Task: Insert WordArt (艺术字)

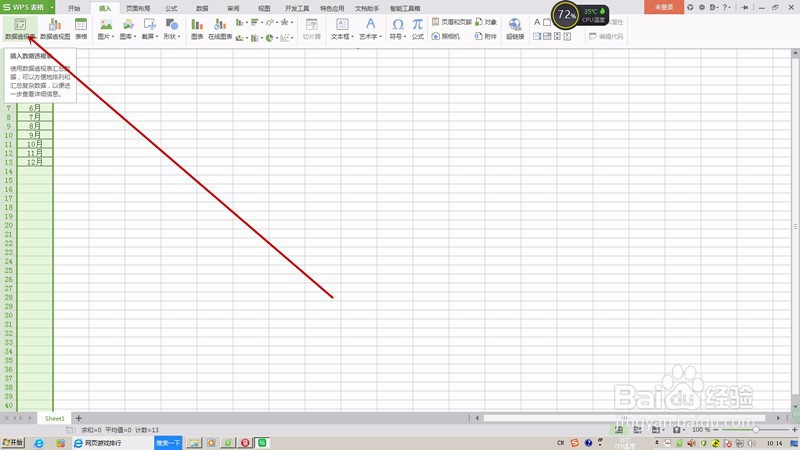Action: [x=370, y=29]
